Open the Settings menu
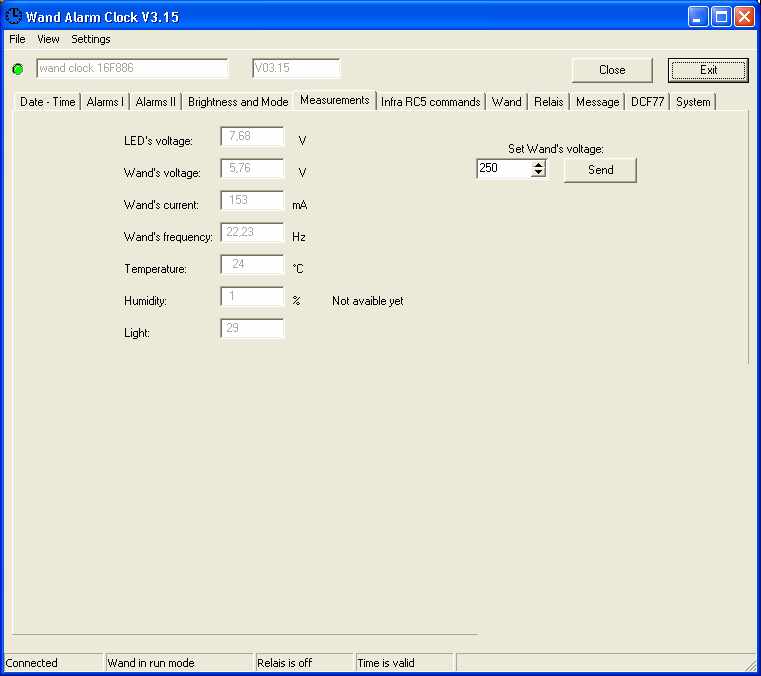Screen dimensions: 761x676 click(x=91, y=39)
